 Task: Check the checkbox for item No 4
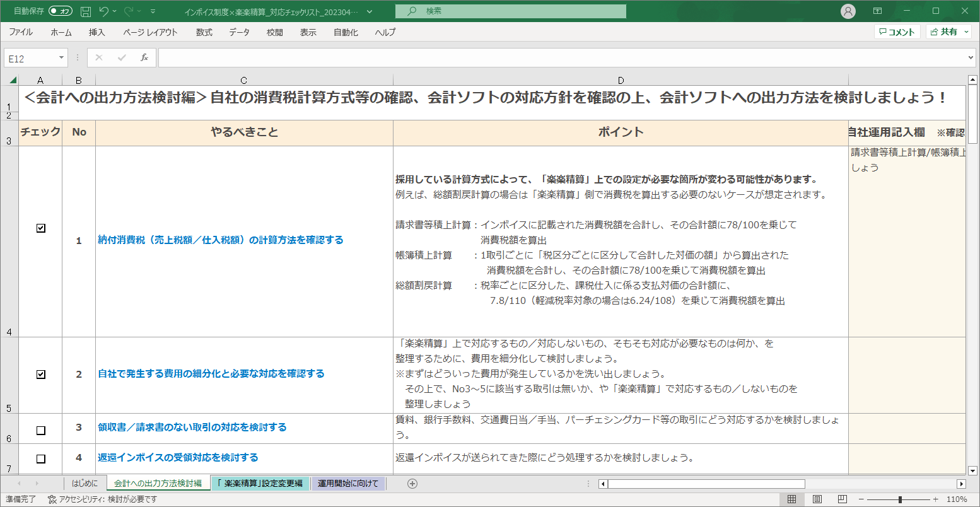click(x=41, y=459)
